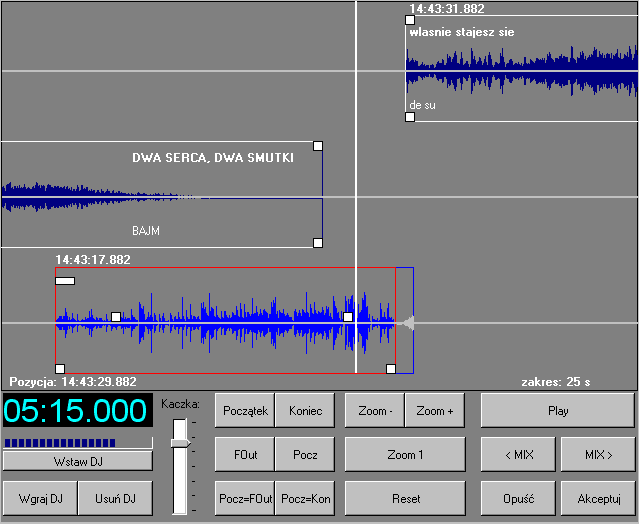Viewport: 639px width, 524px height.
Task: Click top-left handle of 'wlasnie stajesz sie' track
Action: pos(410,20)
